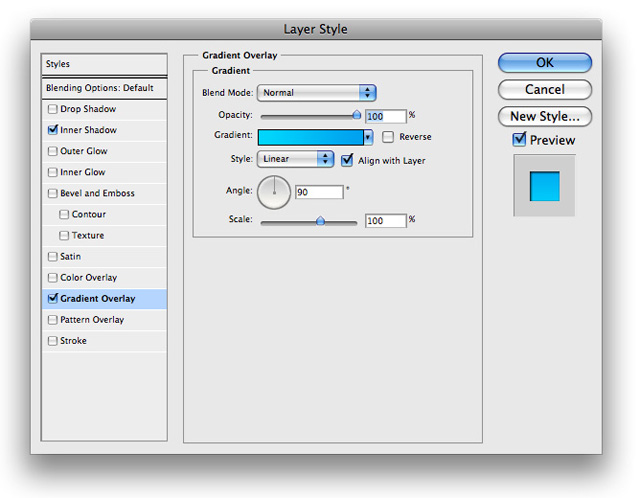
Task: Select the Drop Shadow label row
Action: 88,109
